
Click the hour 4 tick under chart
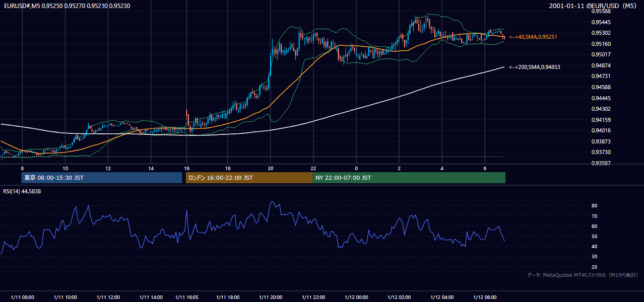[442, 168]
